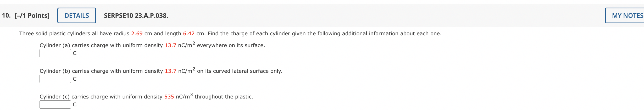This screenshot has width=644, height=110.
Task: Click the C unit beside Cylinder (c) box
Action: [x=75, y=104]
